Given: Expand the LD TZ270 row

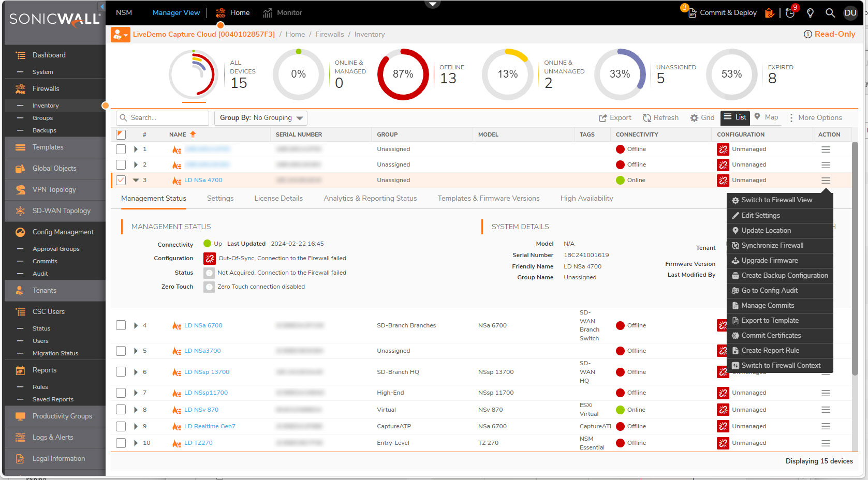Looking at the screenshot, I should pos(136,443).
